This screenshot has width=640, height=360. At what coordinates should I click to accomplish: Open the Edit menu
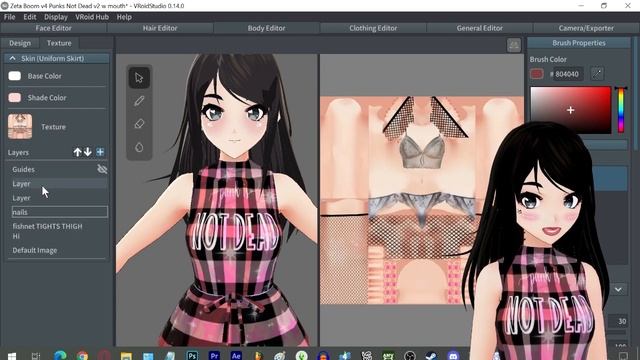pos(30,17)
